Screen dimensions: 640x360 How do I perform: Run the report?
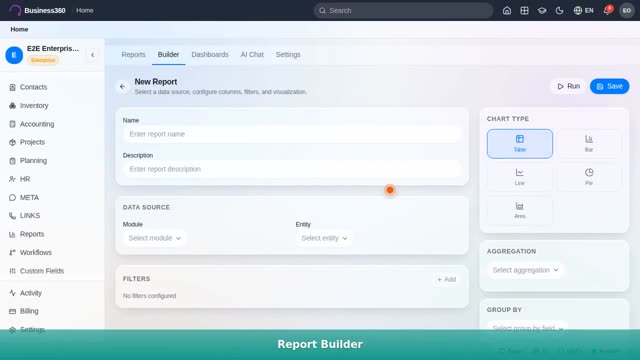click(568, 86)
